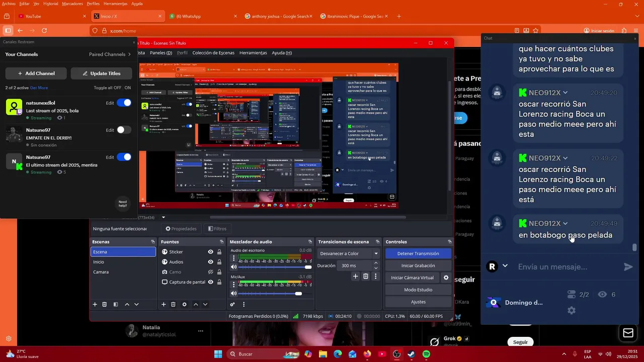
Task: Unlock the Audios source lock icon
Action: (x=219, y=262)
